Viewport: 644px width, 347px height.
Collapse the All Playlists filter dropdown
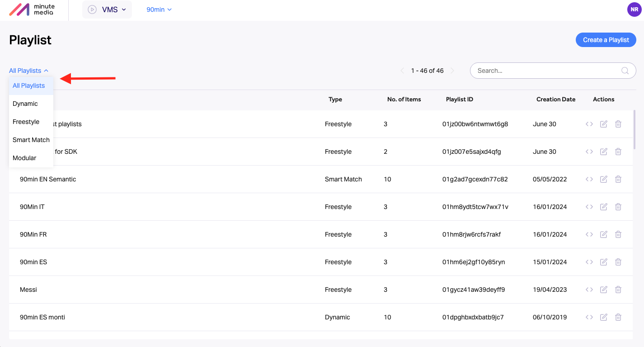coord(28,71)
